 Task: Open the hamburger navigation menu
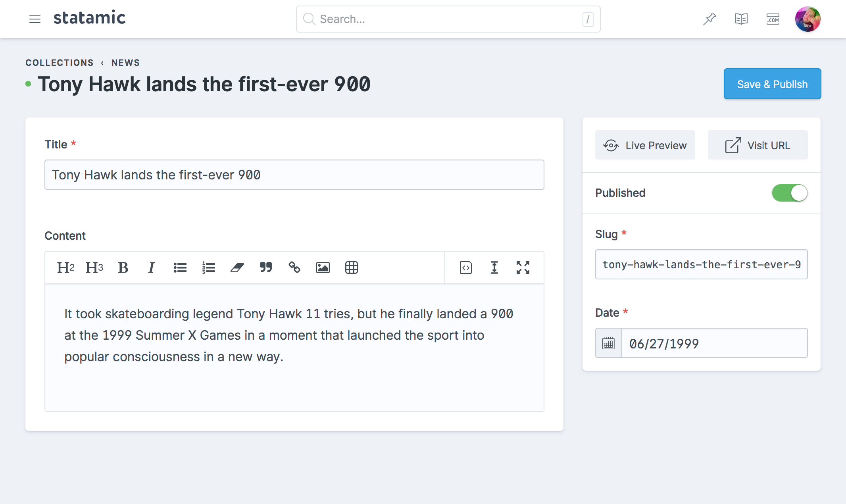click(x=35, y=19)
